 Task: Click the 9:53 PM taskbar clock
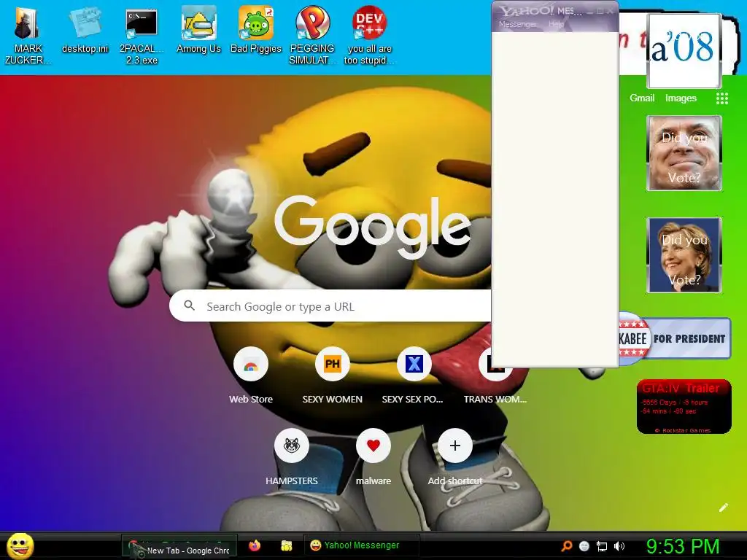point(683,546)
